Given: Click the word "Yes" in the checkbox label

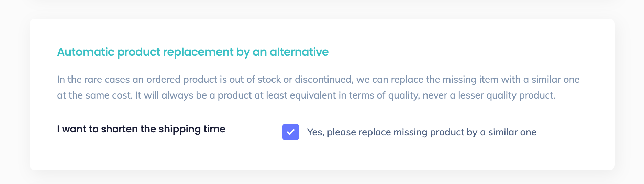Looking at the screenshot, I should 314,132.
